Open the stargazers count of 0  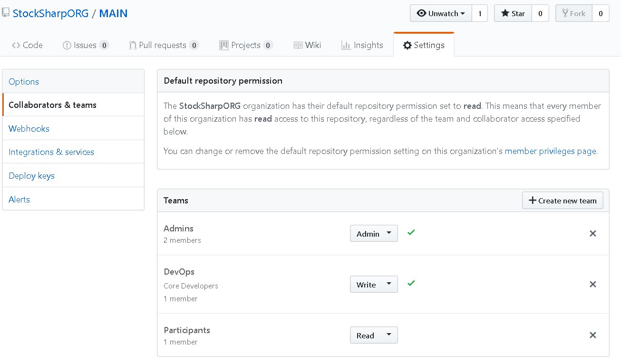click(x=540, y=13)
